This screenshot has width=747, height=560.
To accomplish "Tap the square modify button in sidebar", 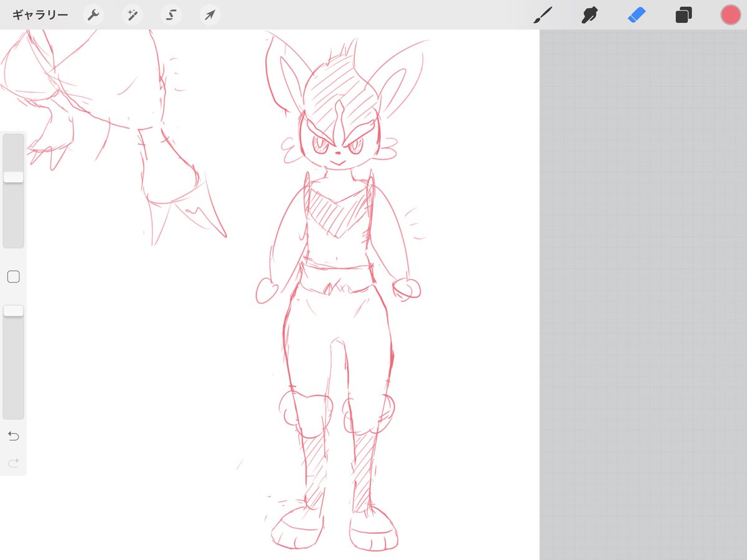I will click(13, 277).
